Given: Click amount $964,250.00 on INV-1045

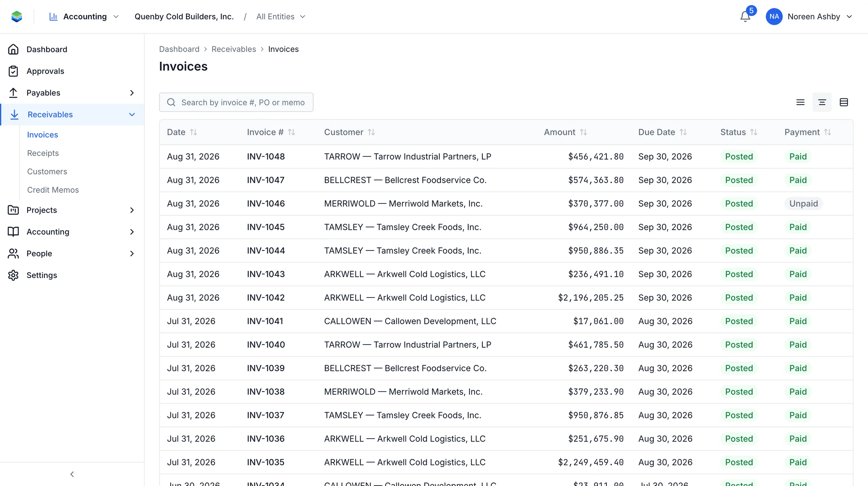Looking at the screenshot, I should click(x=596, y=227).
